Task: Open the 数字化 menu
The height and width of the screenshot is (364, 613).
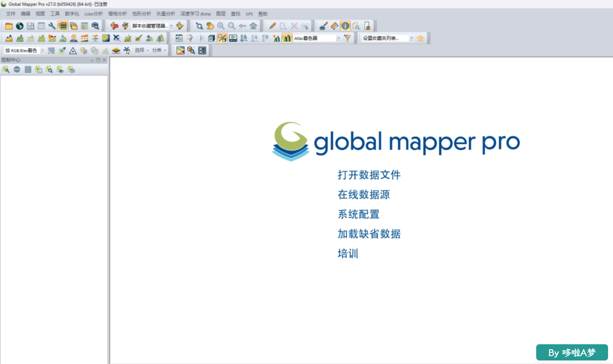Action: [72, 14]
